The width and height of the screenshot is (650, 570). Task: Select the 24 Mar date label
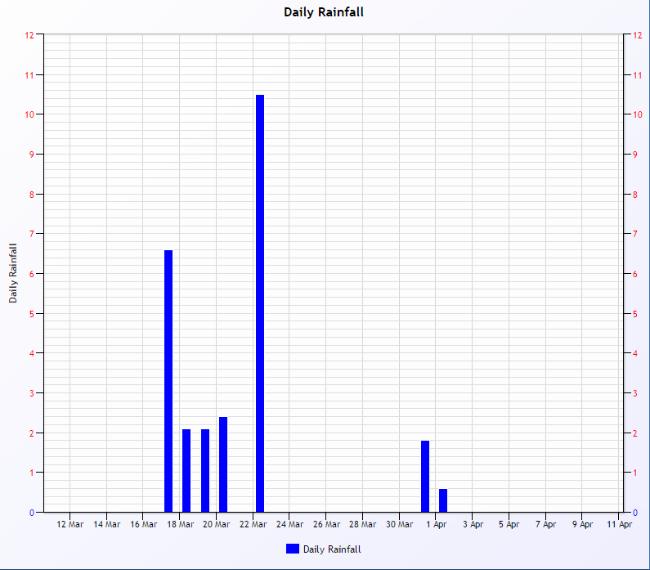(289, 524)
